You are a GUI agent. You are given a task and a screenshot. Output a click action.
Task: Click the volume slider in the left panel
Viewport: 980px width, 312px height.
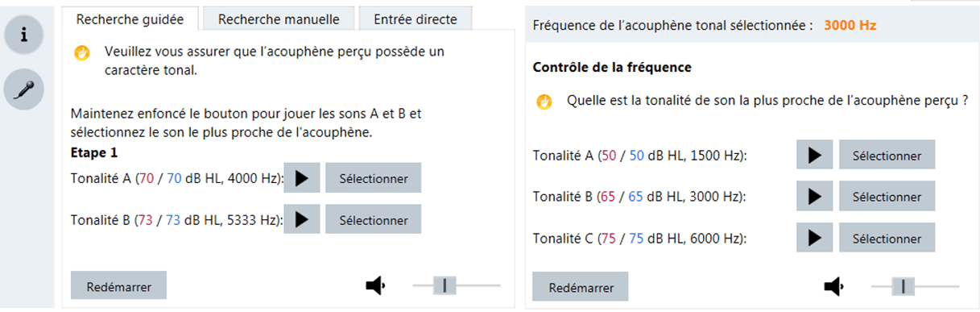click(457, 285)
